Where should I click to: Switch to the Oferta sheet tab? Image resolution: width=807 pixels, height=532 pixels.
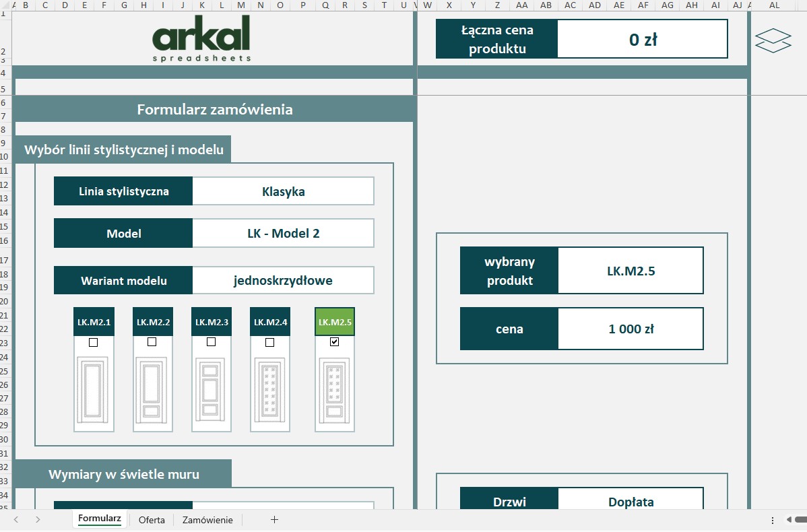click(152, 520)
